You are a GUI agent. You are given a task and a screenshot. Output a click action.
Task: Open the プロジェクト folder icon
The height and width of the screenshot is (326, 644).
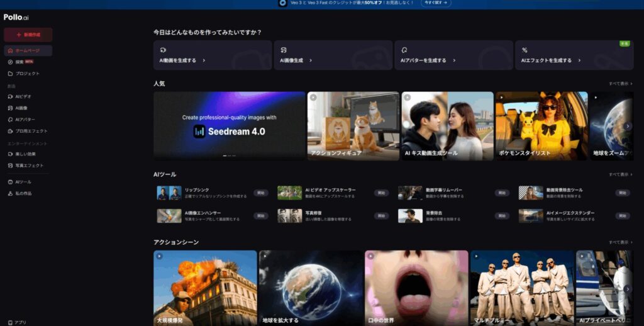10,74
